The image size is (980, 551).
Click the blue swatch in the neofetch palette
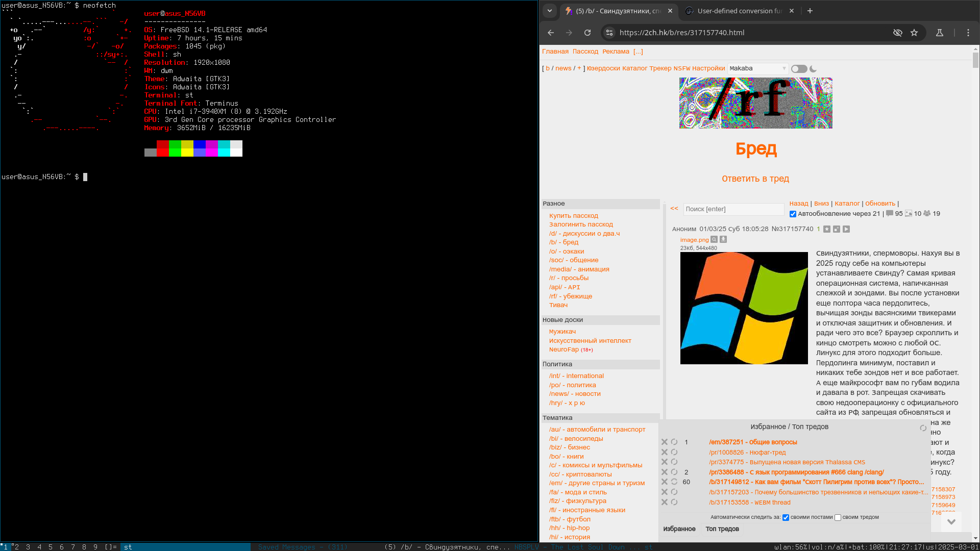[x=200, y=144]
